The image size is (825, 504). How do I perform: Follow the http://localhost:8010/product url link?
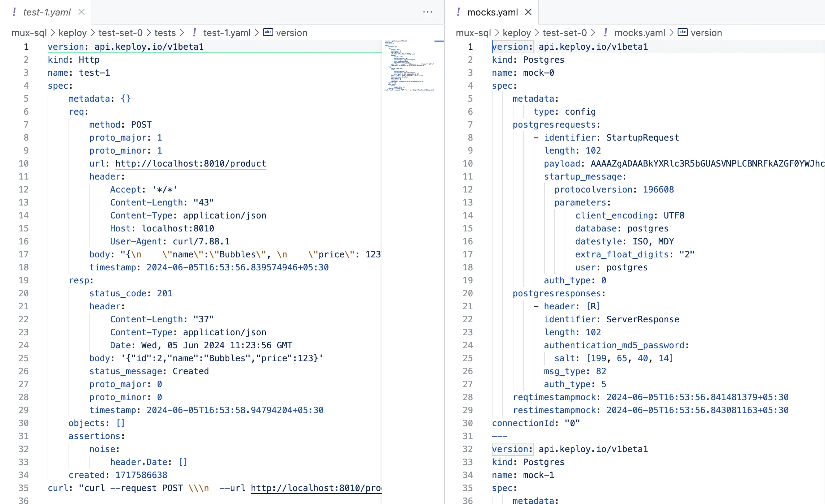point(191,164)
